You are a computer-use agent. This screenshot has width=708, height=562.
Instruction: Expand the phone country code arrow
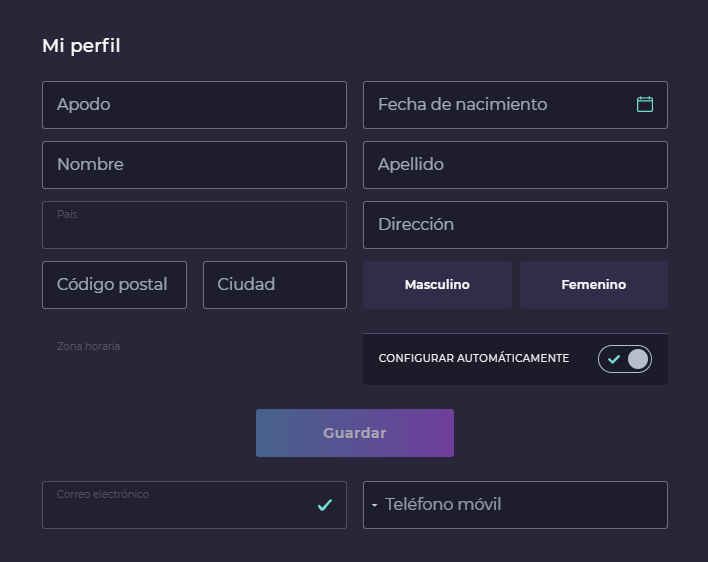coord(374,505)
